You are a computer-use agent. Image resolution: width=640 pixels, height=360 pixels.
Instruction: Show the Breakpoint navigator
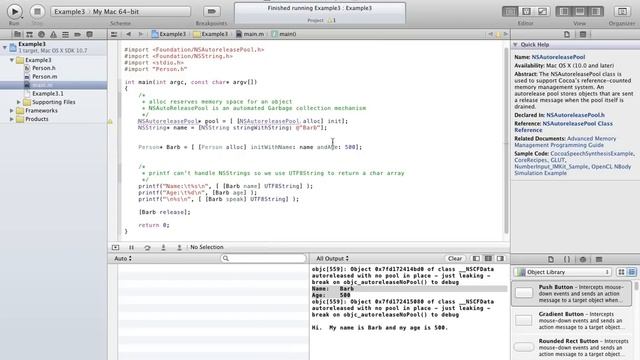coord(78,34)
